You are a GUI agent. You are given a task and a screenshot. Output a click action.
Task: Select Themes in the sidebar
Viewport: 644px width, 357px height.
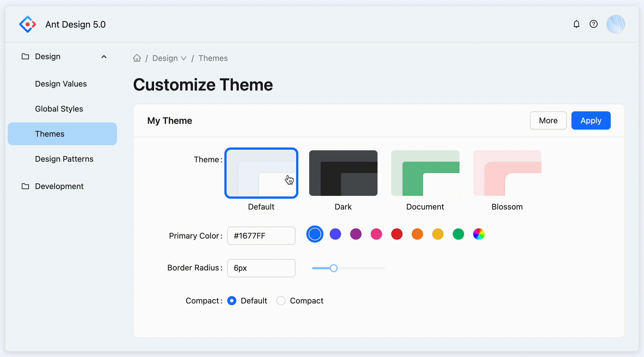pyautogui.click(x=62, y=134)
